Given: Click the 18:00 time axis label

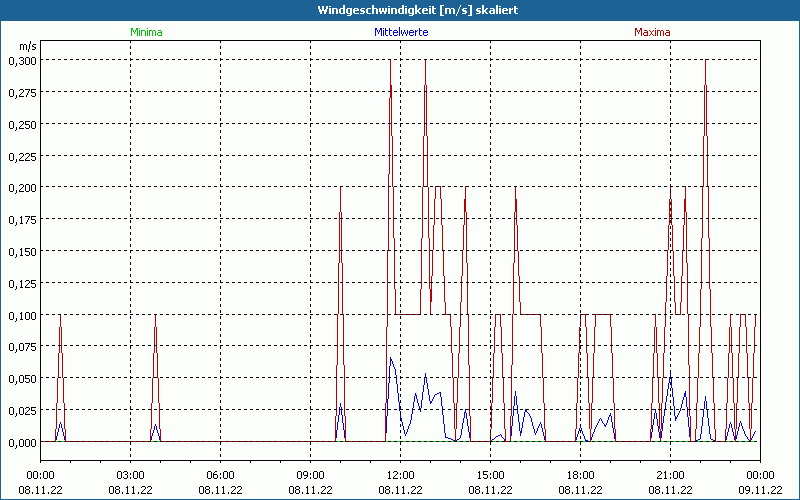Looking at the screenshot, I should (x=581, y=476).
